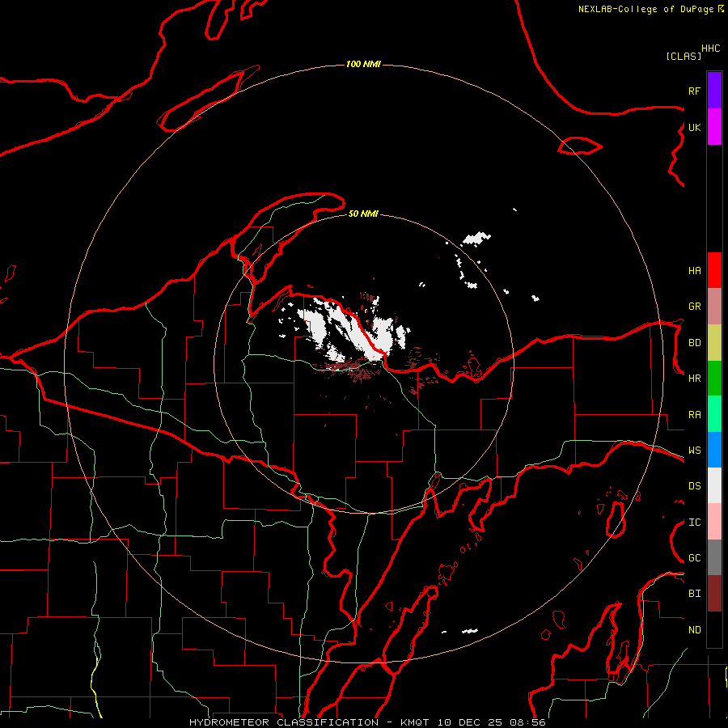The image size is (728, 728).
Task: Click the 08:56 timestamp in caption
Action: 527,722
